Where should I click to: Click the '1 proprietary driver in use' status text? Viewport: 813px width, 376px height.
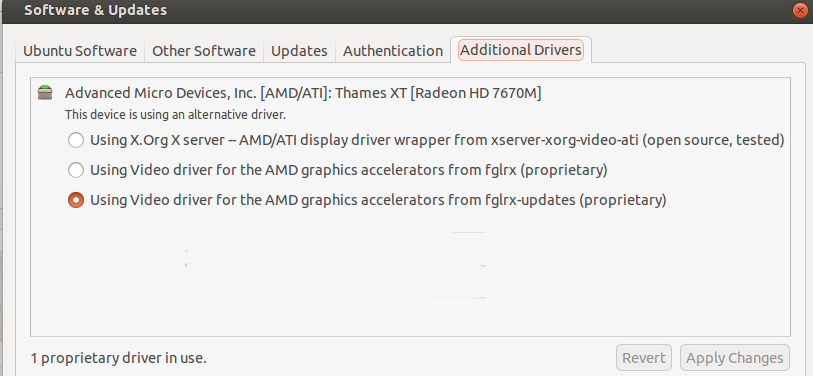[118, 358]
